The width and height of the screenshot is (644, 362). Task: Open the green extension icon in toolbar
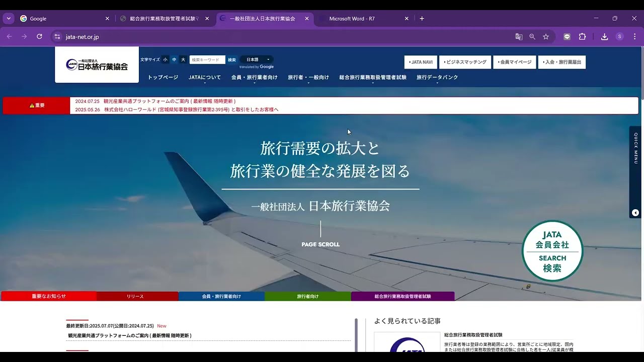pyautogui.click(x=567, y=37)
